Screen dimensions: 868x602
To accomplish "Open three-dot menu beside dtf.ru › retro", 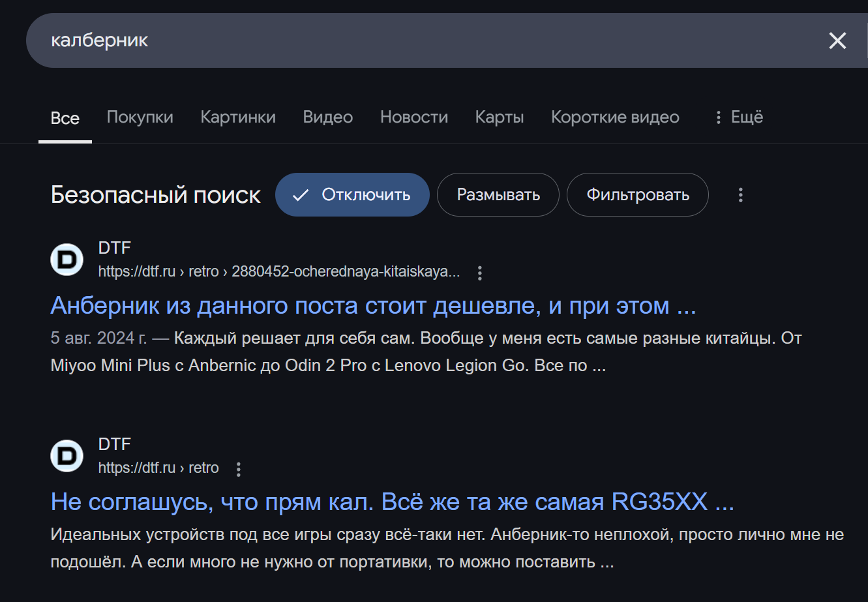I will [x=239, y=469].
